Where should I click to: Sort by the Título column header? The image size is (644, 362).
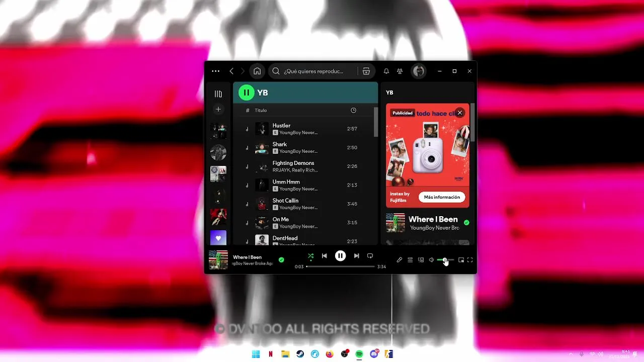click(x=261, y=110)
